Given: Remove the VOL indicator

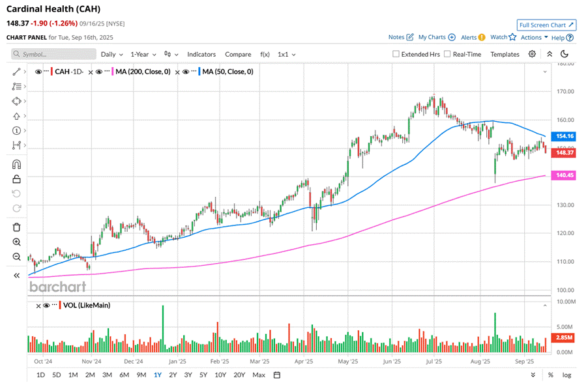Looking at the screenshot, I should click(x=38, y=306).
